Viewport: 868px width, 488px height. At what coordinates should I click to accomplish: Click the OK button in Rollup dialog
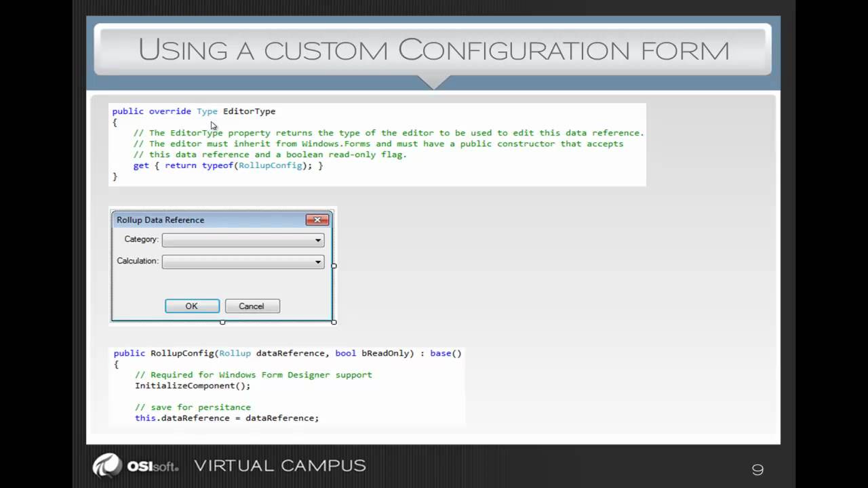pos(192,306)
